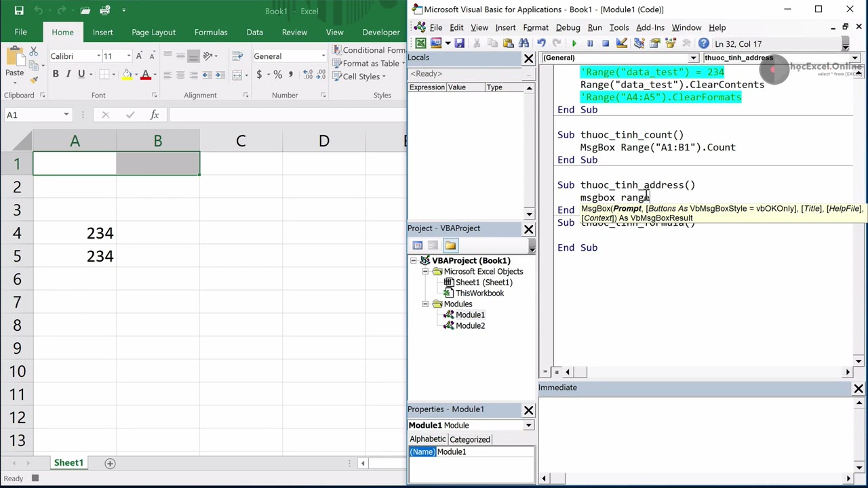The width and height of the screenshot is (868, 488).
Task: Select ThisWorkbook in the Project tree
Action: (479, 293)
